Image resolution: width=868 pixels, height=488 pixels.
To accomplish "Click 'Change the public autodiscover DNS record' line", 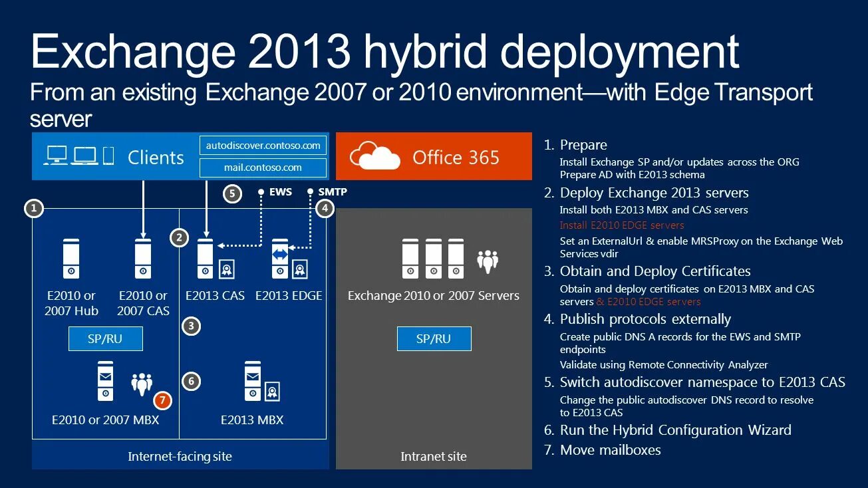I will click(687, 406).
